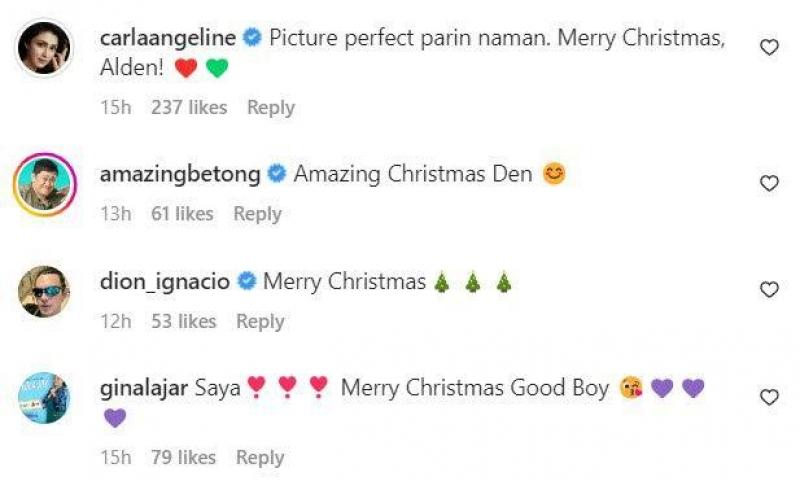Open amazingbetong's profile picture
800x481 pixels.
(44, 184)
